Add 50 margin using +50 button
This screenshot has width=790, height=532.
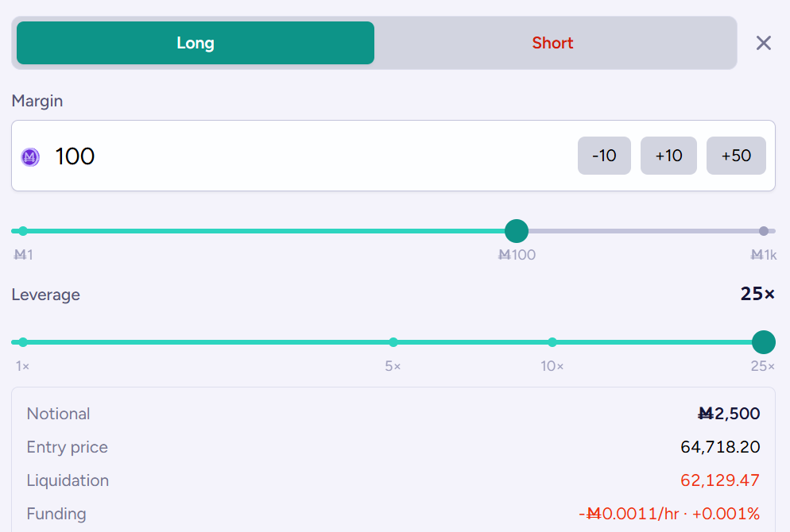(x=736, y=156)
